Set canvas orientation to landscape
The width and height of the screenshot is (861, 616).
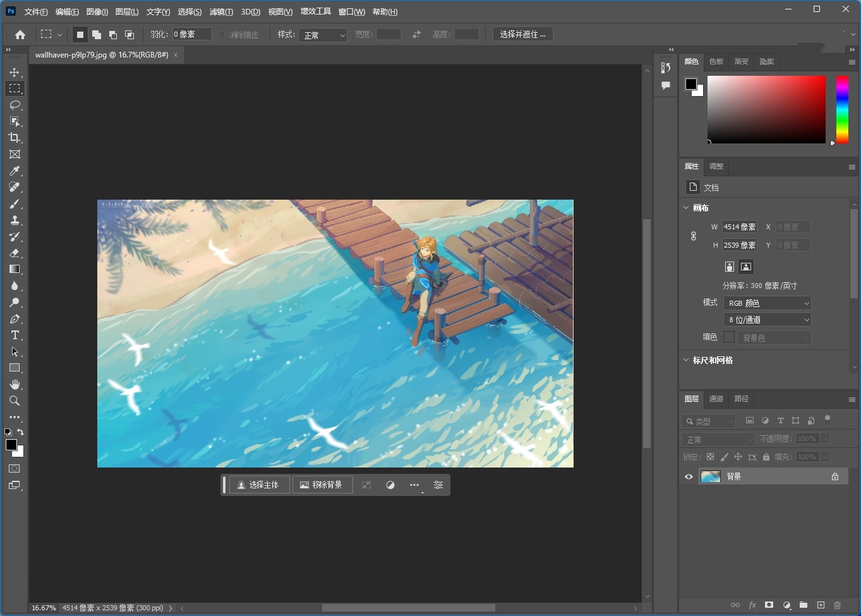pyautogui.click(x=746, y=267)
